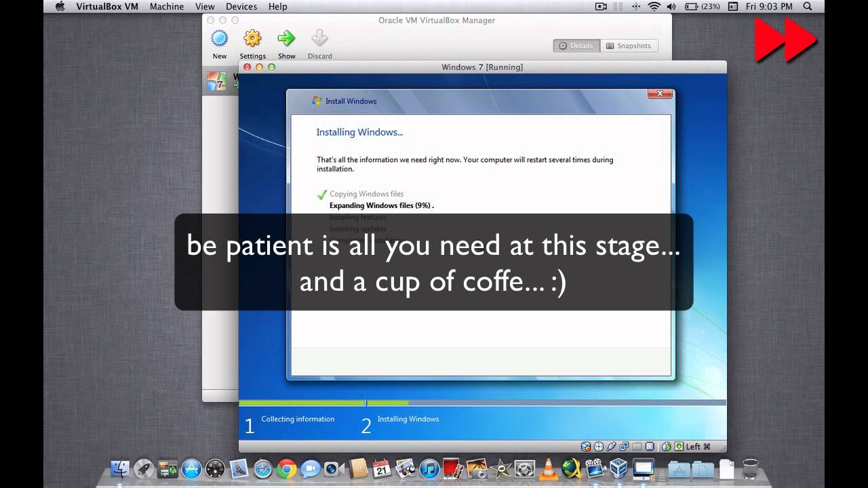
Task: Open Contacts address book in the Dock
Action: (358, 468)
